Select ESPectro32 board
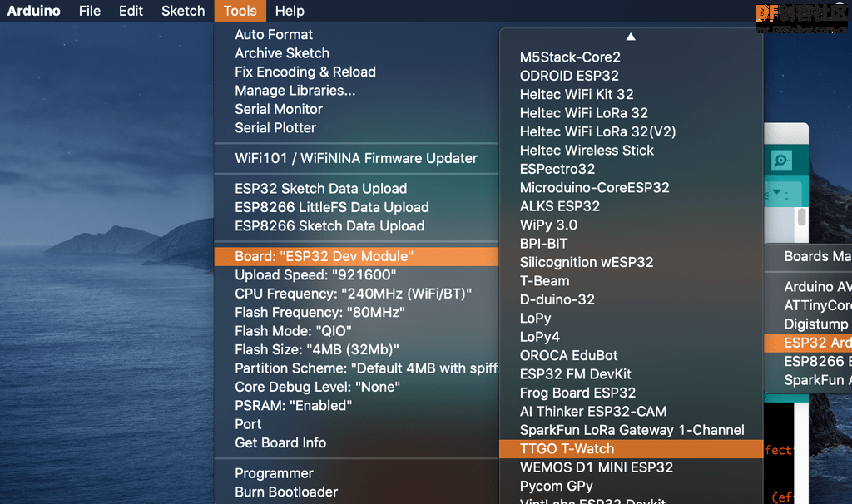Image resolution: width=852 pixels, height=504 pixels. coord(632,169)
